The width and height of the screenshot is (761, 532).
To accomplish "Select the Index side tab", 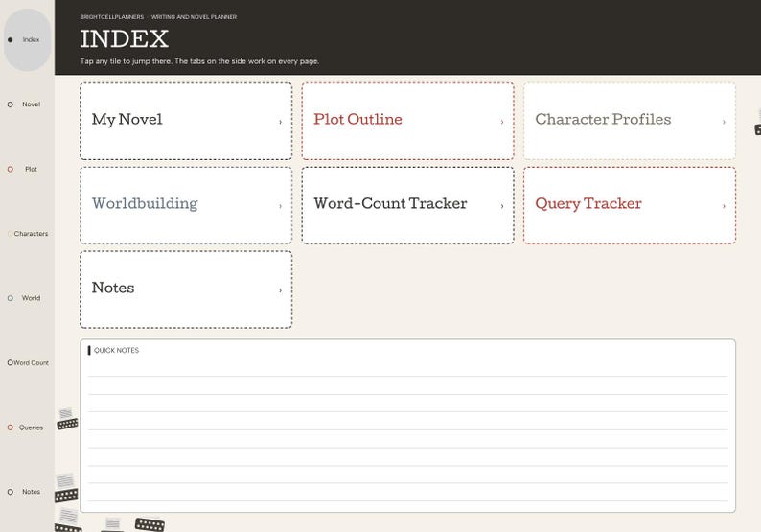I will 28,40.
